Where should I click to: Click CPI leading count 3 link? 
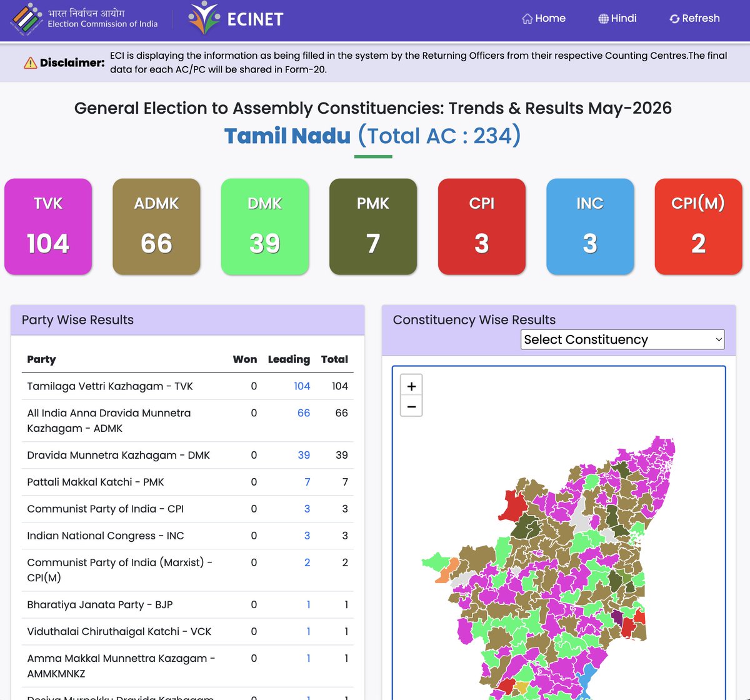coord(307,509)
